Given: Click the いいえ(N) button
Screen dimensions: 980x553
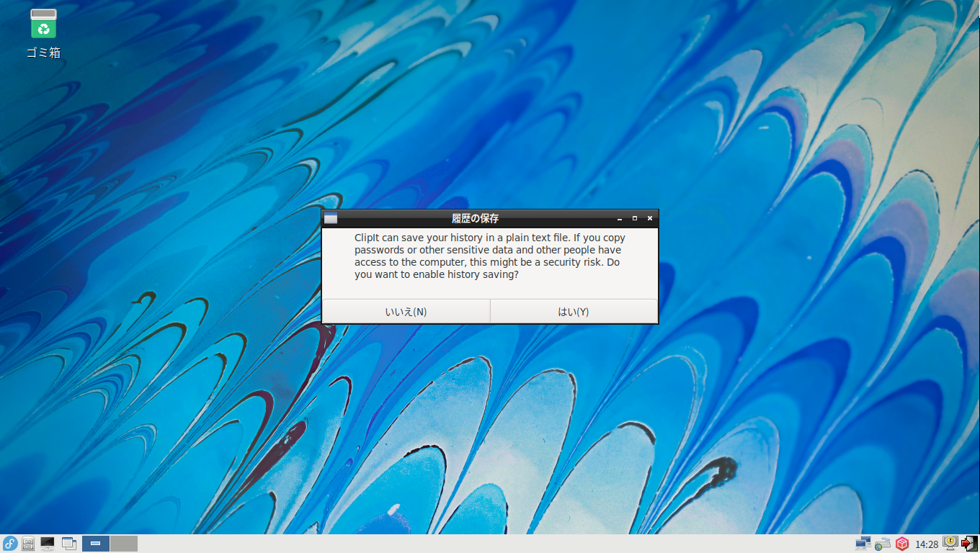Looking at the screenshot, I should coord(406,312).
